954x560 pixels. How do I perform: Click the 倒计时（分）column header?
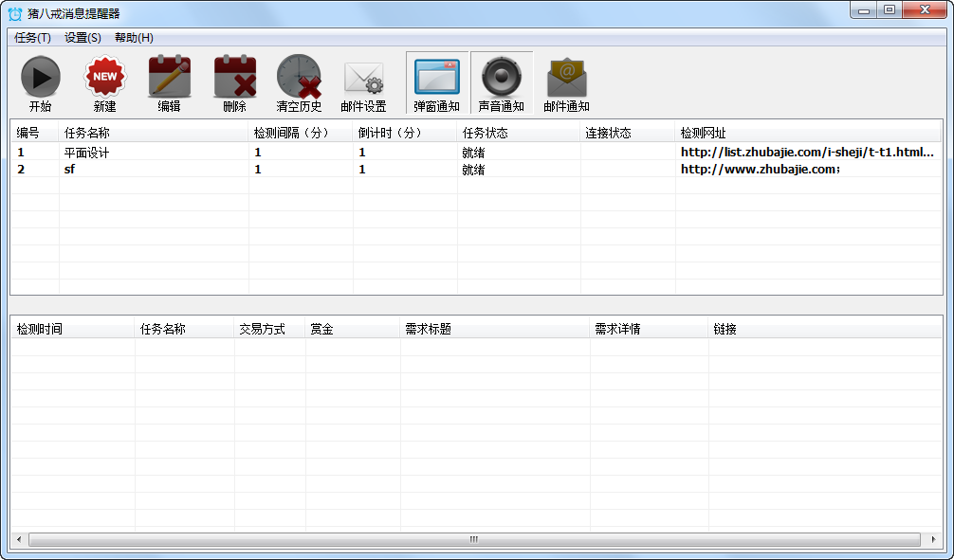405,134
